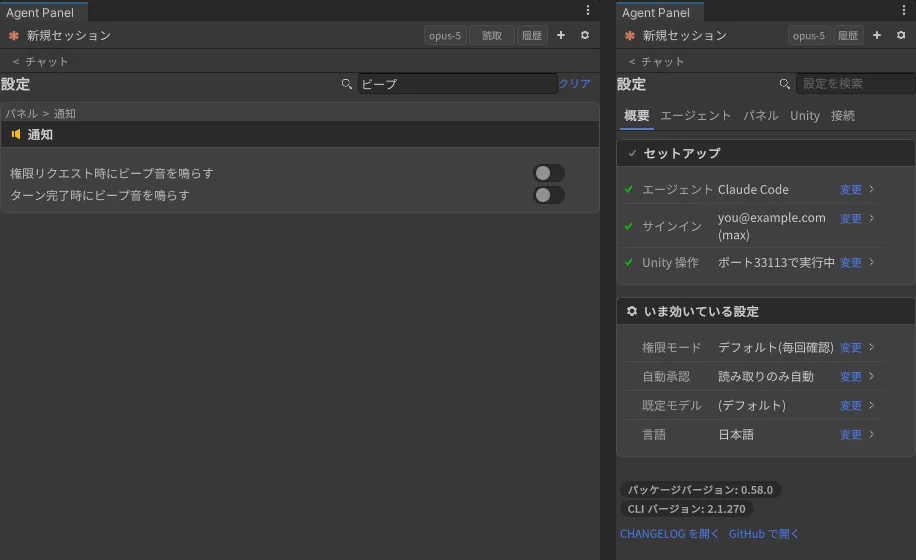This screenshot has width=916, height=560.
Task: Open the left Agent Panel kebab menu
Action: [588, 10]
